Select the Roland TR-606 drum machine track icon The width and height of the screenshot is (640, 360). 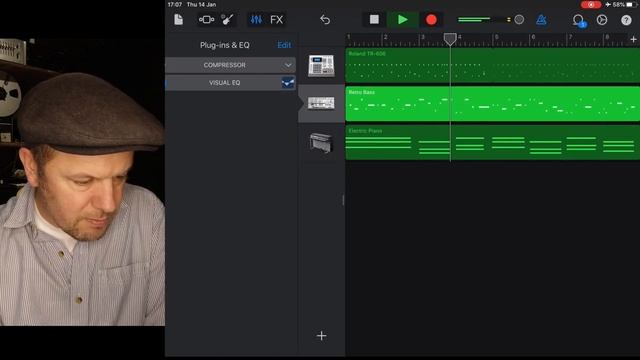[x=321, y=66]
